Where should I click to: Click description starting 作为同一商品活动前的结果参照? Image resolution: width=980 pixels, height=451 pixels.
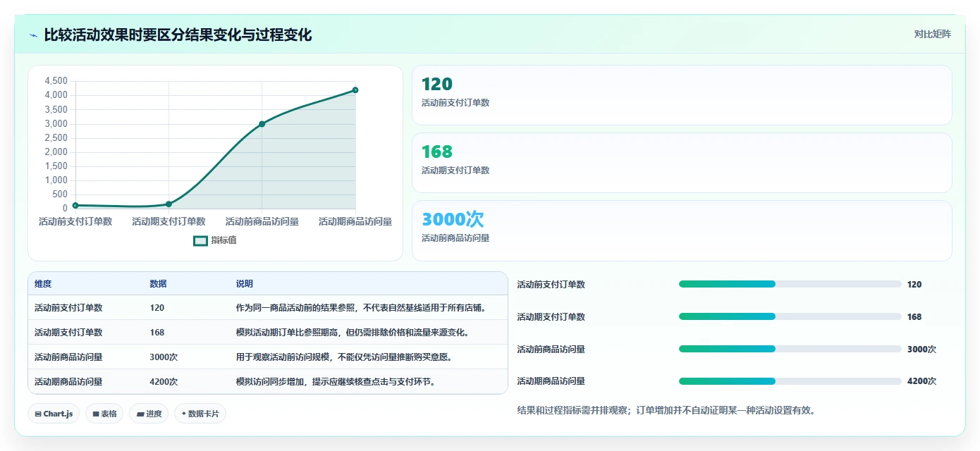362,308
